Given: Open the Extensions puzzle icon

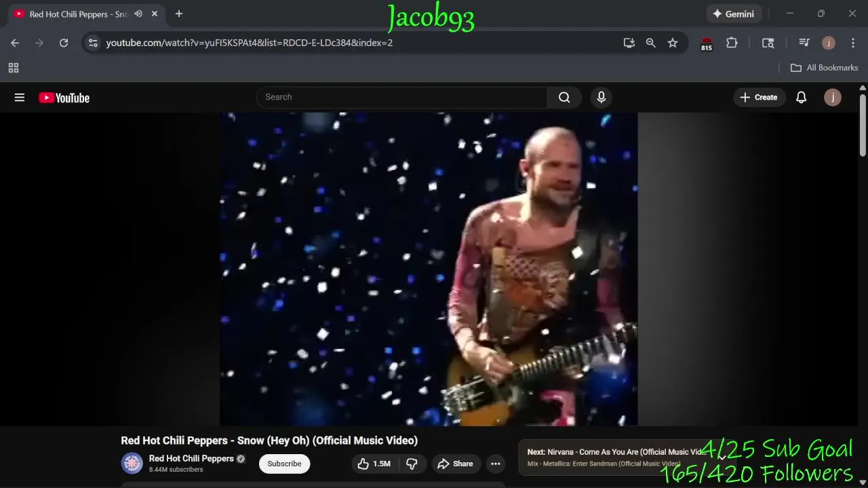Looking at the screenshot, I should pos(732,43).
